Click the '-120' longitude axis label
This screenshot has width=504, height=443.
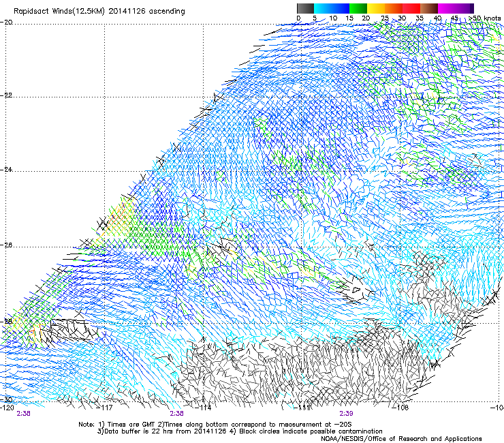coord(7,408)
